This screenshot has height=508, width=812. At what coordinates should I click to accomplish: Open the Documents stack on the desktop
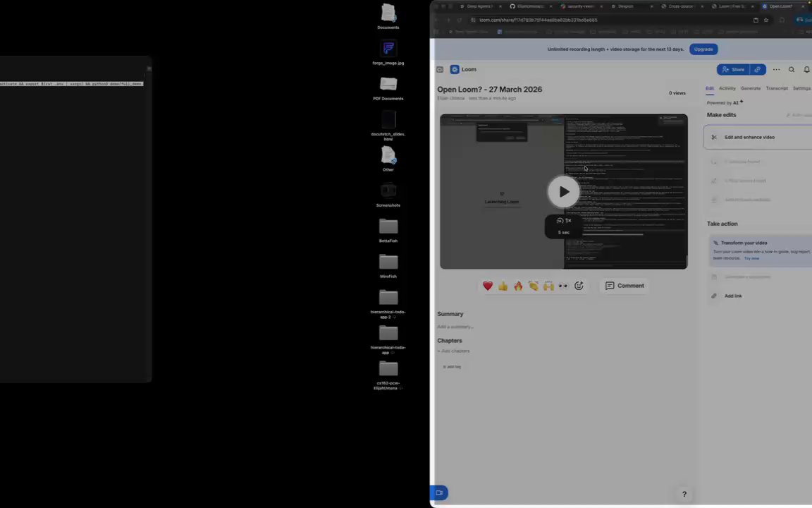[388, 16]
